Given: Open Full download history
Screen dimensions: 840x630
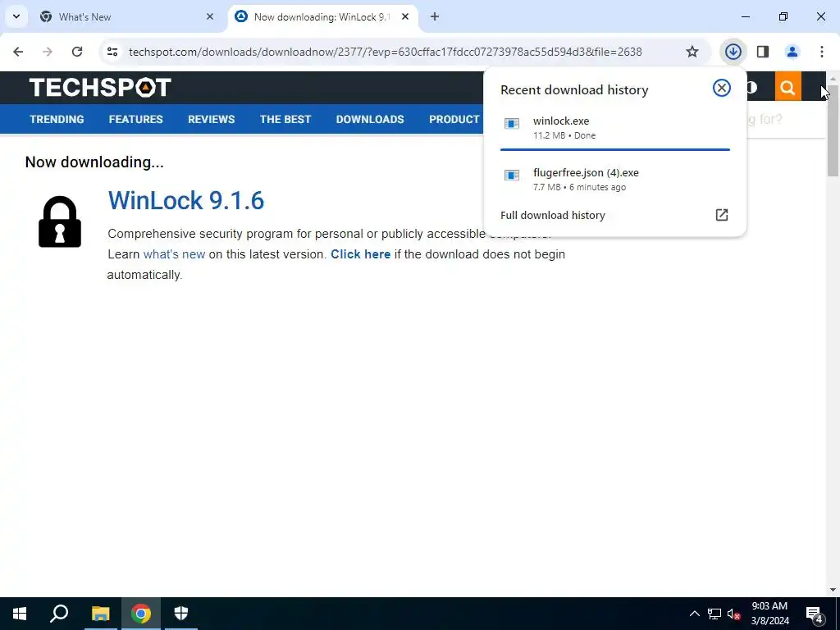Looking at the screenshot, I should tap(614, 216).
